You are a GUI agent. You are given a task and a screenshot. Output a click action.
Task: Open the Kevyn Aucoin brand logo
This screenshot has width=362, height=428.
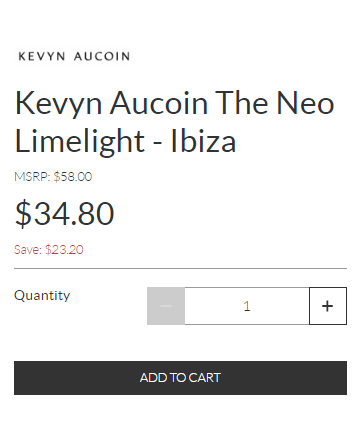click(x=74, y=56)
